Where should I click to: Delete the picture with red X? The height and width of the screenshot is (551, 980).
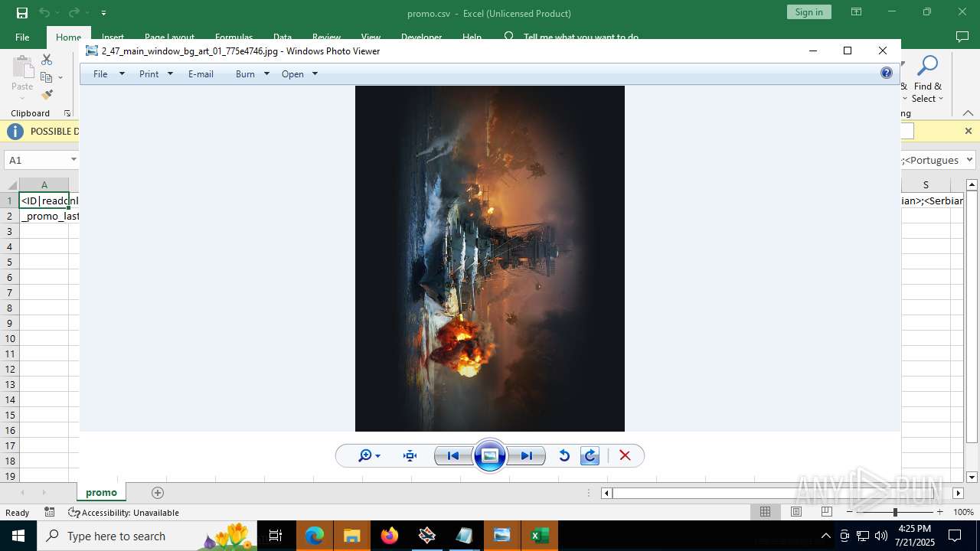(625, 456)
